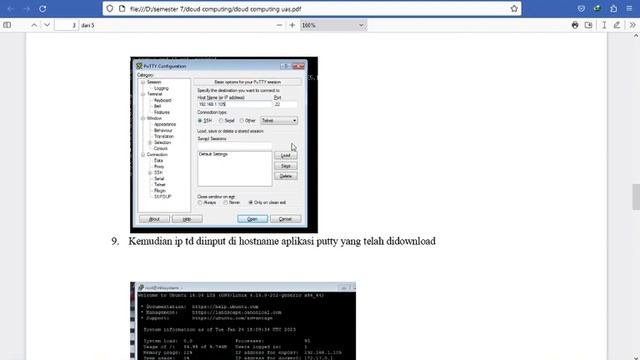Open the Extensions puzzle-piece menu
The image size is (640, 360).
613,9
